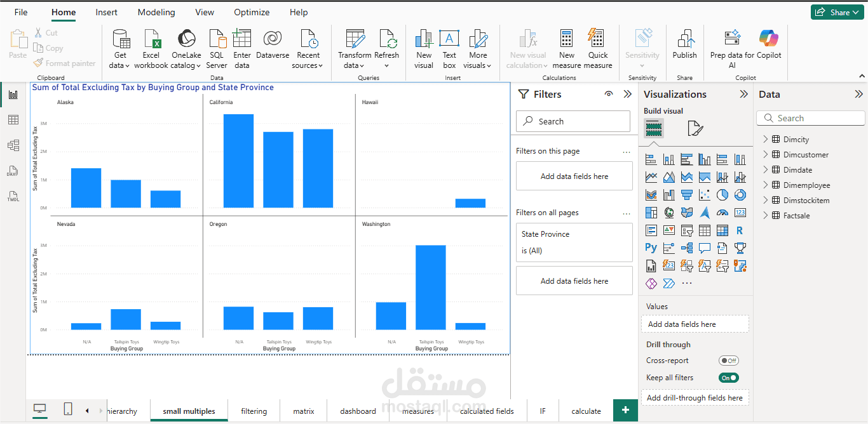Switch to desktop layout icon
Image resolution: width=868 pixels, height=424 pixels.
[40, 409]
